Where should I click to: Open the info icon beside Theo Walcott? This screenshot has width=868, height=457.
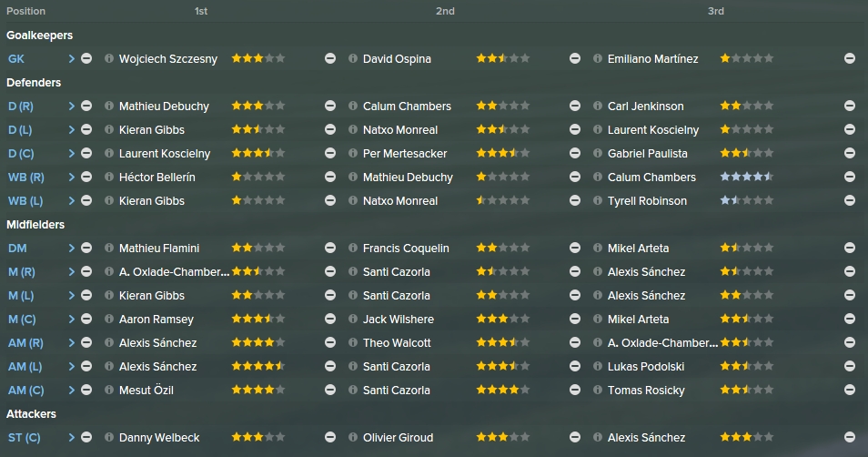click(353, 343)
